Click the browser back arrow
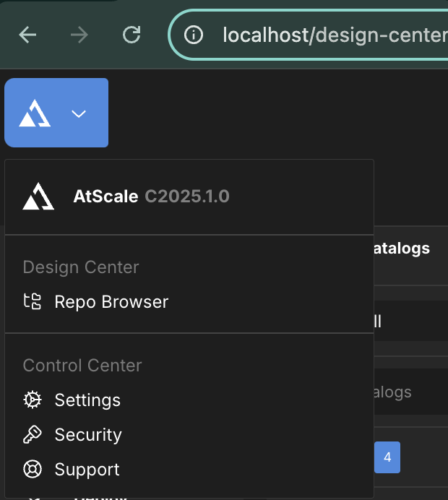This screenshot has height=500, width=448. 27,35
